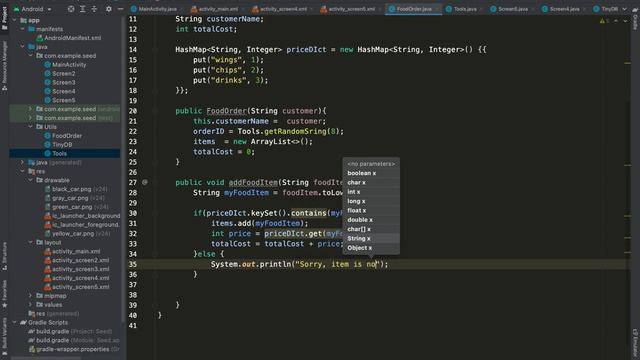Screen dimensions: 640x360
Task: Click inside the println string on line 35
Action: [338, 264]
